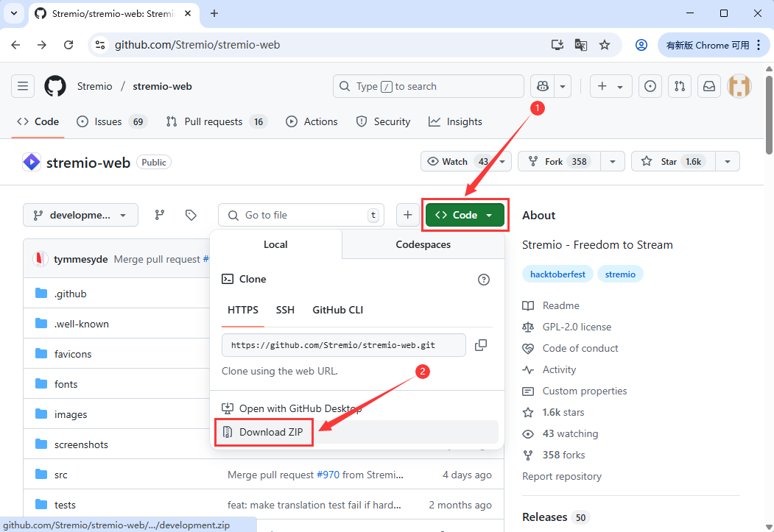Viewport: 774px width, 532px height.
Task: Open the .well-known folder
Action: click(82, 324)
